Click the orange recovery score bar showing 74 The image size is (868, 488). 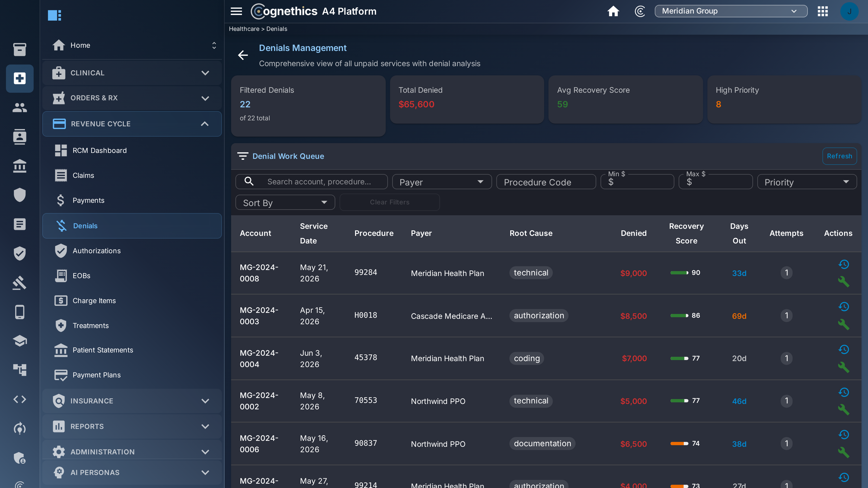coord(679,444)
